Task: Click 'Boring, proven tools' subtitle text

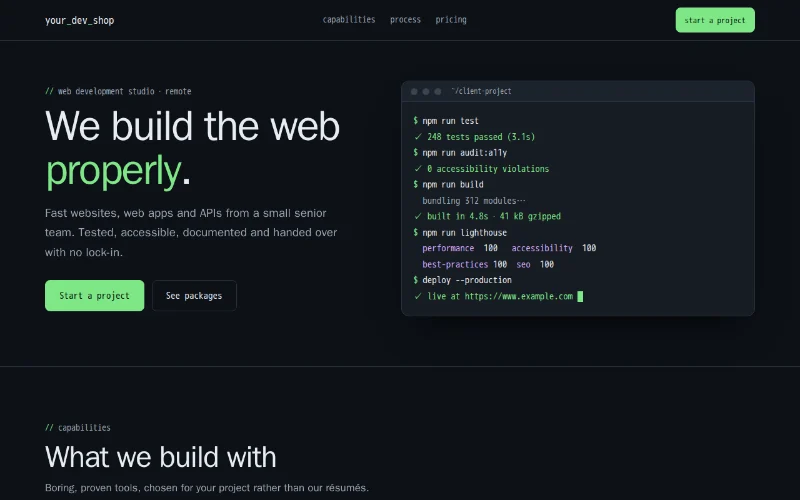Action: pyautogui.click(x=207, y=488)
